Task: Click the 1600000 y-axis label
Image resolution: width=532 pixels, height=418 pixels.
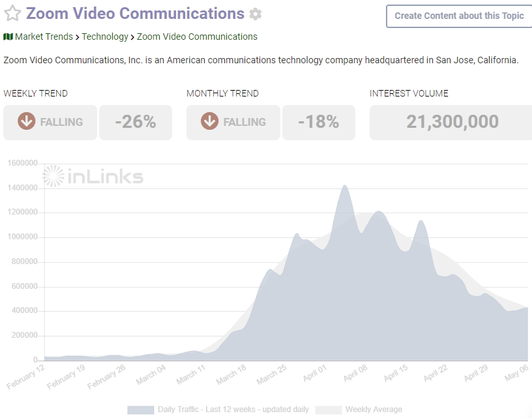Action: pyautogui.click(x=22, y=163)
